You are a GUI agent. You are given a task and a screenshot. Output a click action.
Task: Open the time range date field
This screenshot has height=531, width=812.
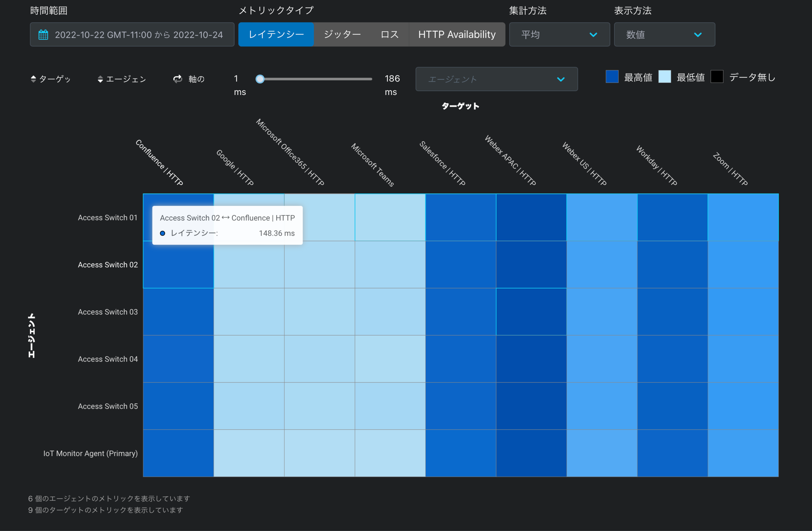[132, 34]
